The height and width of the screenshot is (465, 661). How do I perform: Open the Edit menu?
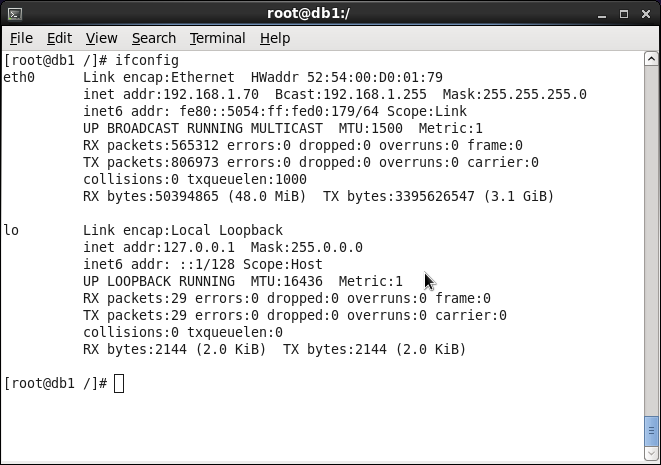click(59, 38)
